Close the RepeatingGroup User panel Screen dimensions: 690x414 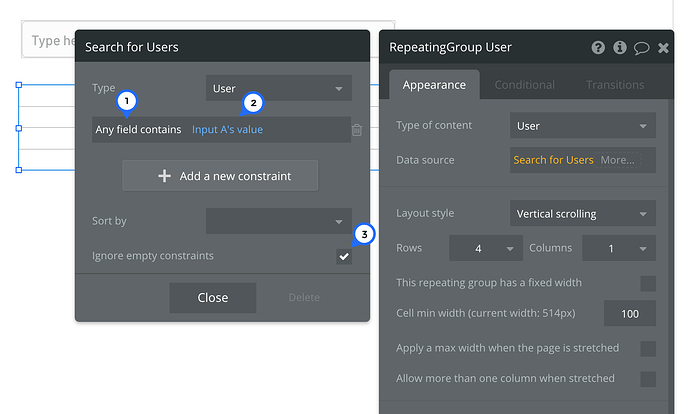664,47
